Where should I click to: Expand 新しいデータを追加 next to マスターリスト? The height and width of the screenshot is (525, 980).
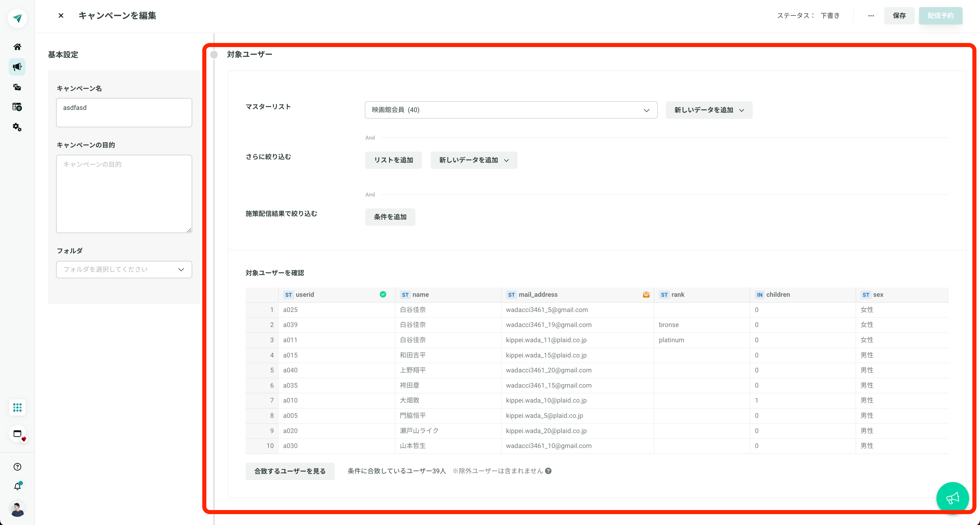(x=709, y=110)
